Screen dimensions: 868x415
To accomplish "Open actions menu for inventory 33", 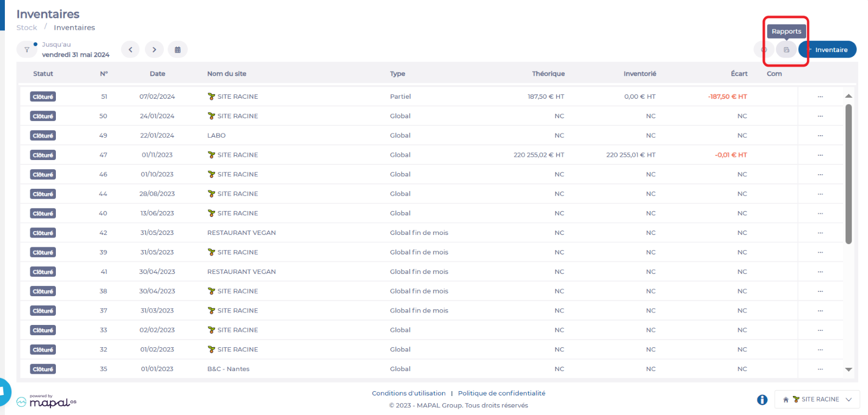I will coord(820,330).
